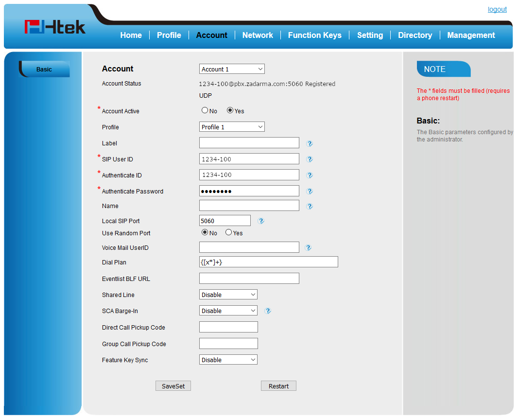Image resolution: width=518 pixels, height=420 pixels.
Task: Click help icon beside Authenticate Password
Action: click(310, 192)
